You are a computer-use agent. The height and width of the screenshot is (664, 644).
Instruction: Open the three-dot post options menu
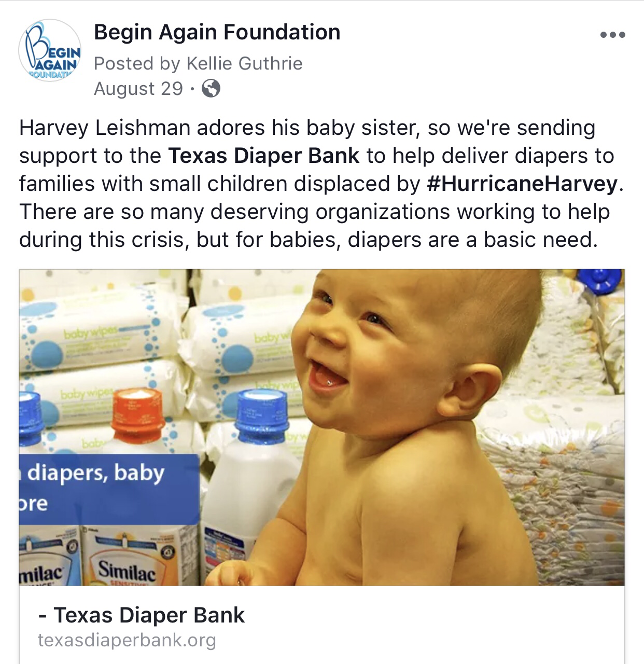click(612, 35)
